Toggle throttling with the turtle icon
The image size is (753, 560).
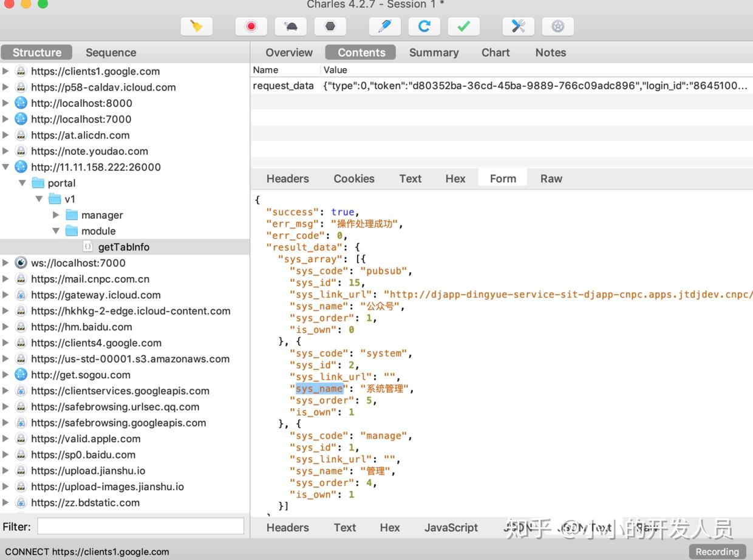pos(290,26)
